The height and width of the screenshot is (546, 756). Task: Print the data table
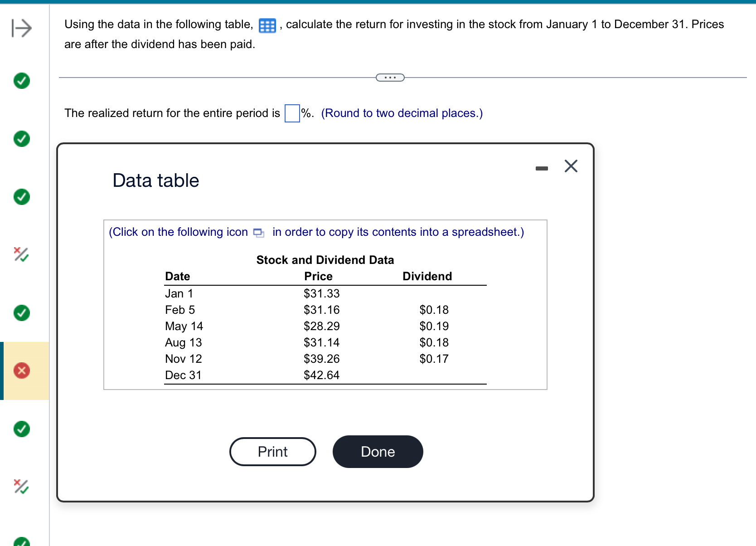point(273,452)
